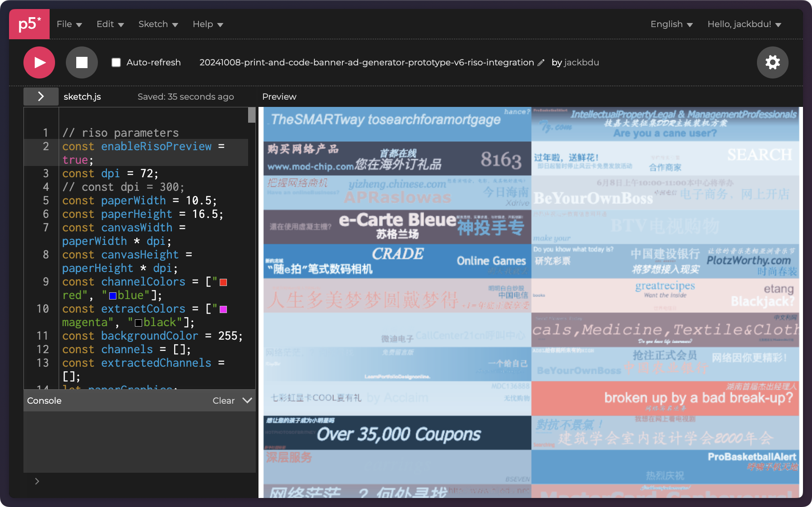Click the red color swatch in channelColors
The image size is (812, 507).
(x=223, y=282)
